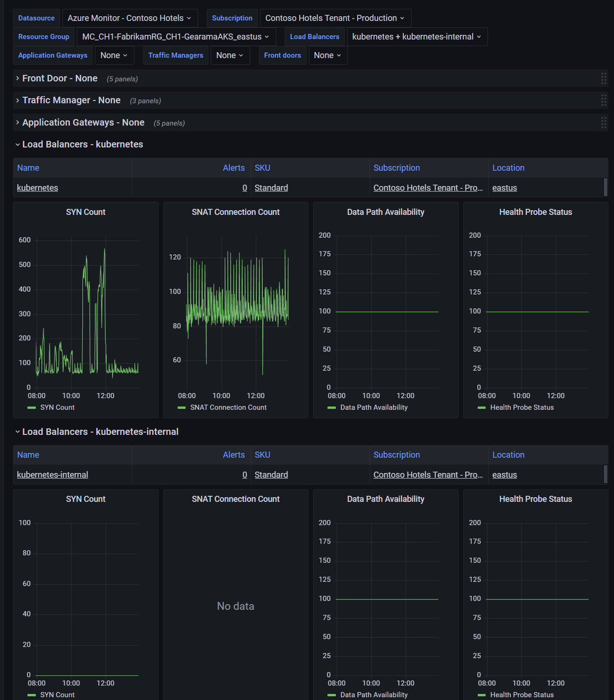Open the Resource Group dropdown

[175, 37]
